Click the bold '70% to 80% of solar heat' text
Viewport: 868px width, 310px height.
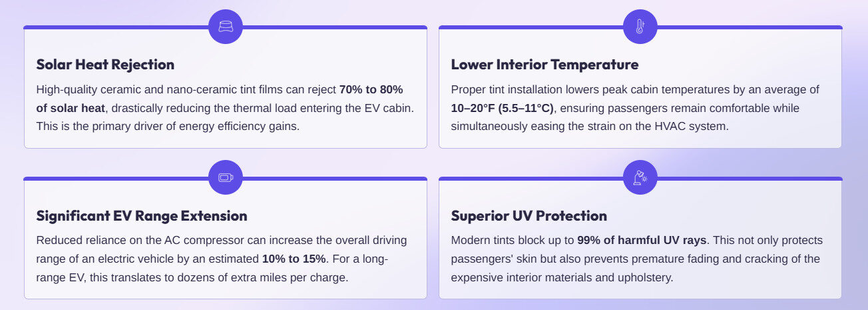[x=371, y=89]
